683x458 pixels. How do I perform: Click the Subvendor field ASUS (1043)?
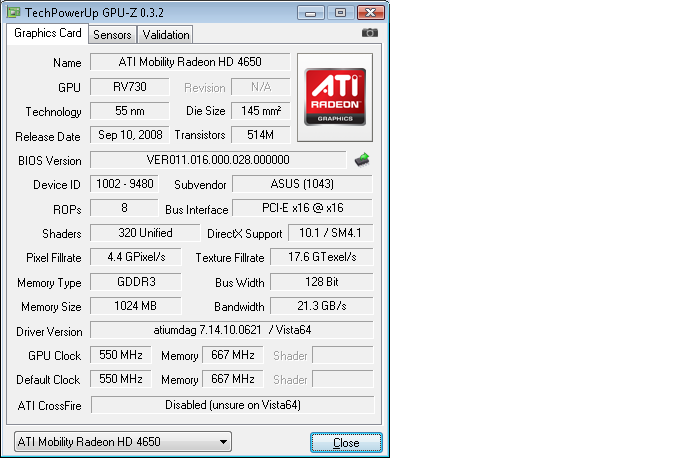tap(302, 183)
